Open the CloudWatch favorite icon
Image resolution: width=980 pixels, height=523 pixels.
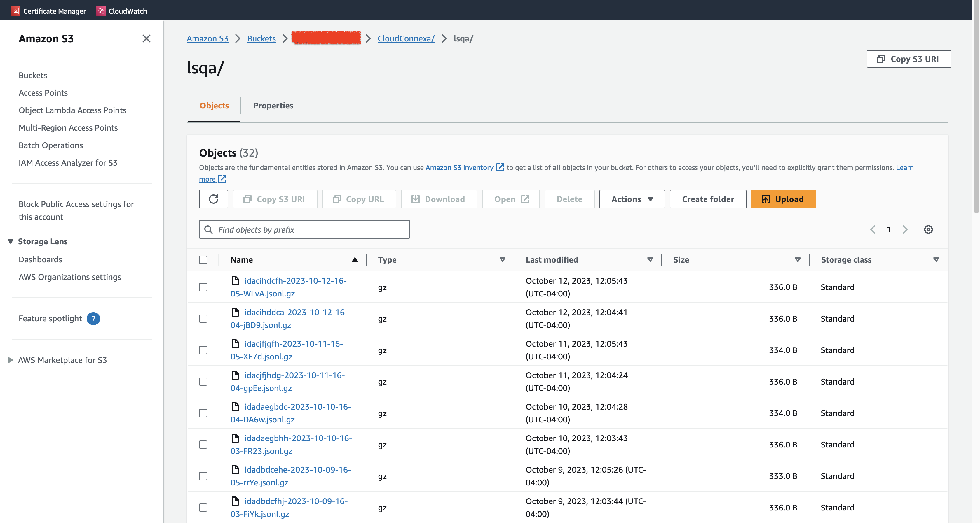101,11
